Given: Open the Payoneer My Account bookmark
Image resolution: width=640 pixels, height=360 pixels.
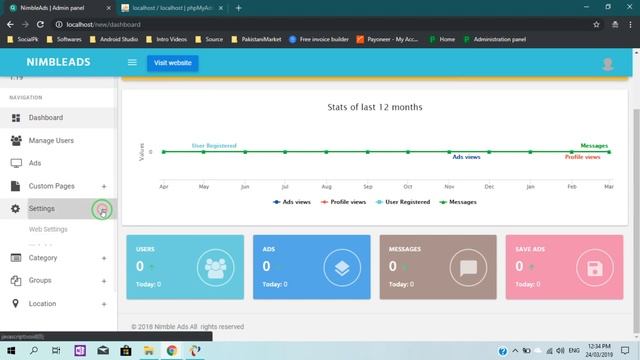Looking at the screenshot, I should coord(387,40).
